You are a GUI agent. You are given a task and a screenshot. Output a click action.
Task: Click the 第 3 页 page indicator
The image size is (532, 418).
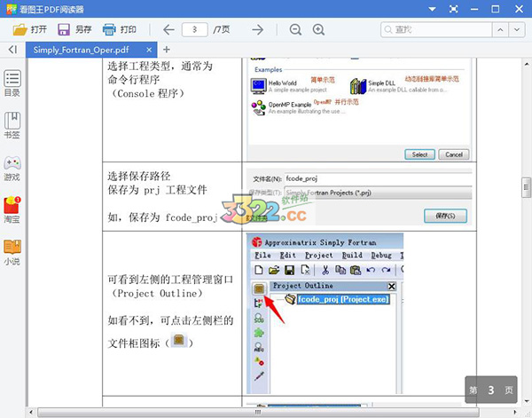(x=491, y=390)
